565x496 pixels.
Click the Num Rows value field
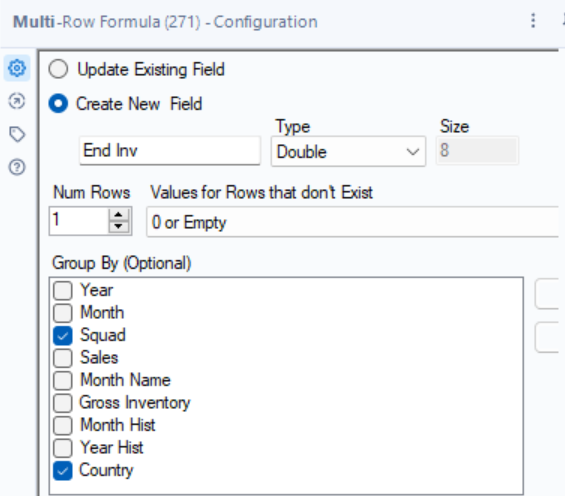click(x=79, y=220)
